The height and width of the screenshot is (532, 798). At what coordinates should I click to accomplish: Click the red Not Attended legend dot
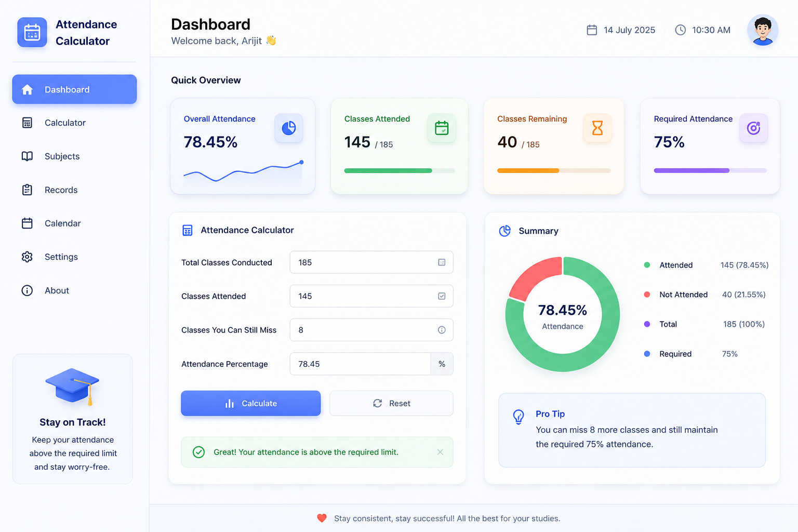(647, 295)
